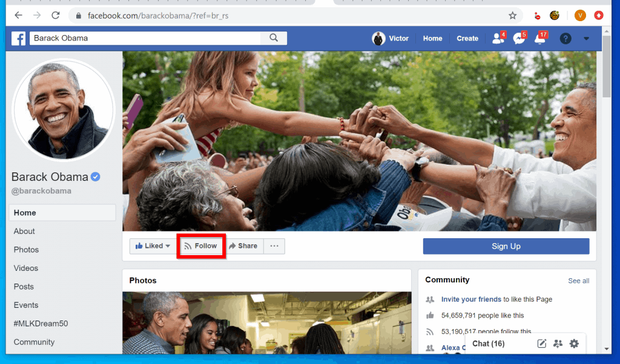Open Barack Obama profile picture
The height and width of the screenshot is (364, 620).
click(63, 110)
